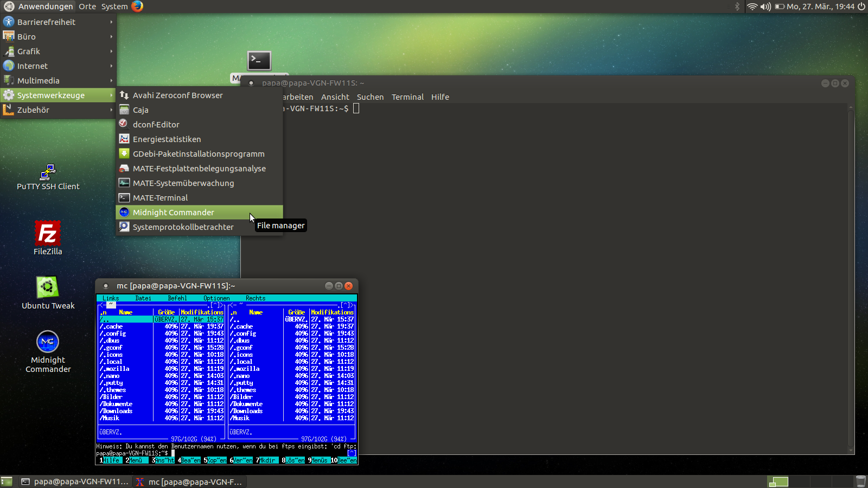Choose MATE-Terminal in the Systemwerkzeuge submenu
Screen dimensions: 868x488
[200, 197]
